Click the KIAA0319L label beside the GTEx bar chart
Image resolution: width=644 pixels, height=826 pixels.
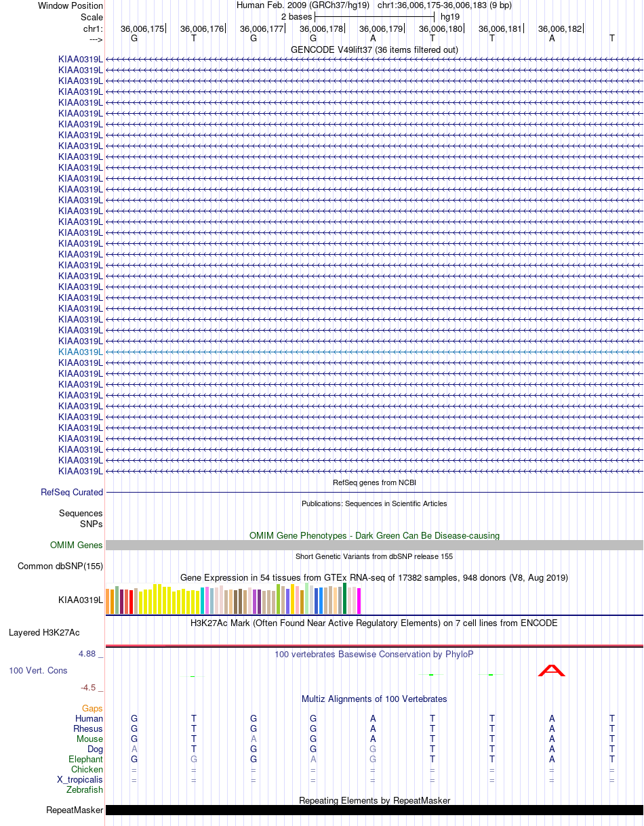81,600
